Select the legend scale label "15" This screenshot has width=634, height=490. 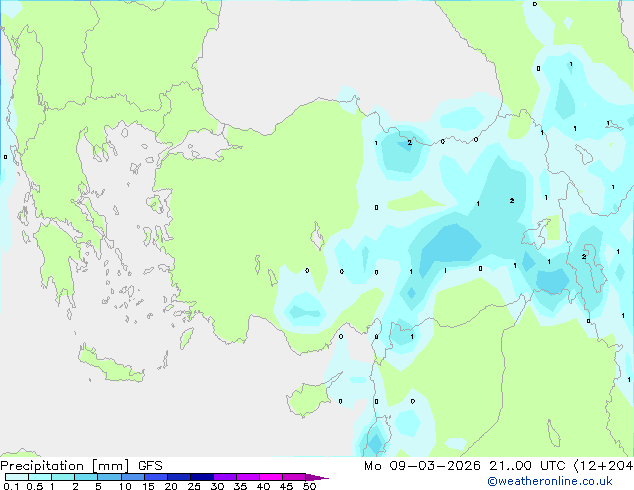coord(148,486)
